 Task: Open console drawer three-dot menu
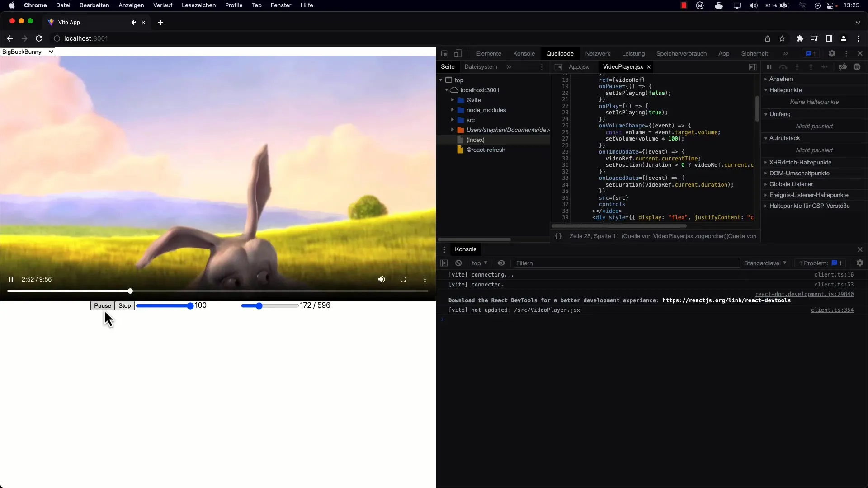pos(444,249)
